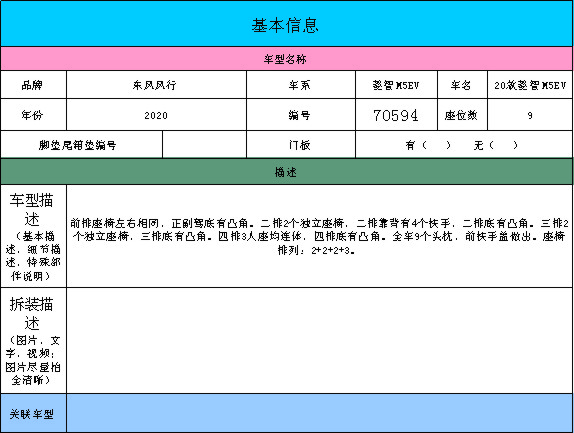The image size is (574, 433).
Task: Select the 车型描述 label cell
Action: pyautogui.click(x=33, y=236)
